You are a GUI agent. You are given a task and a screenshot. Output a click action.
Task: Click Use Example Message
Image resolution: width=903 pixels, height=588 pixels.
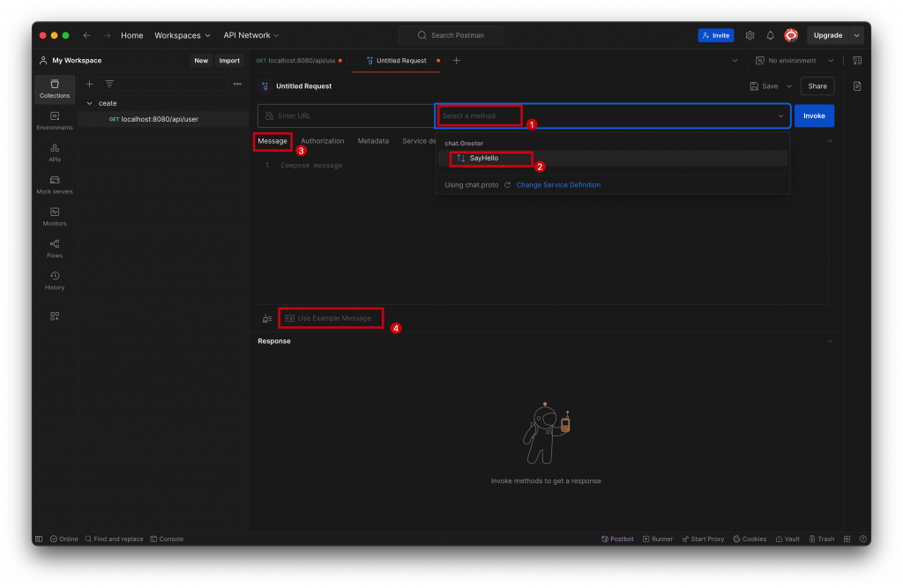click(329, 318)
